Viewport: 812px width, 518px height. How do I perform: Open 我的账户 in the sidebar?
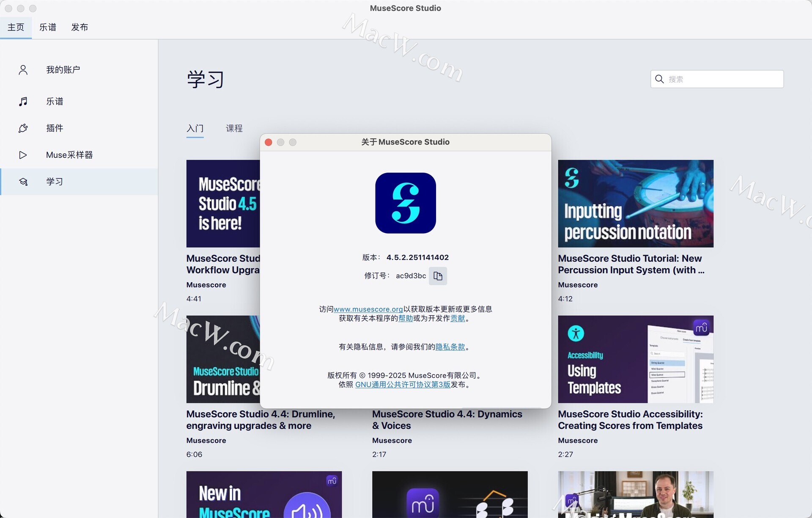(x=79, y=70)
